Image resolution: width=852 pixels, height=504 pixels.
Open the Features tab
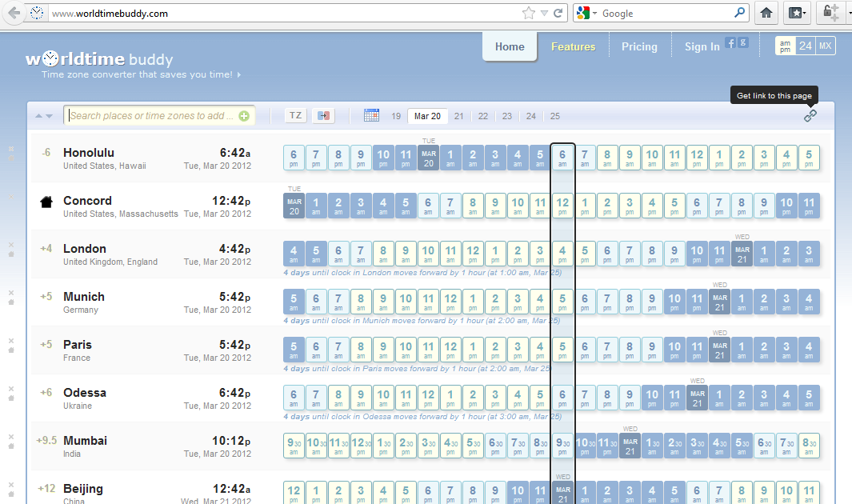tap(574, 46)
